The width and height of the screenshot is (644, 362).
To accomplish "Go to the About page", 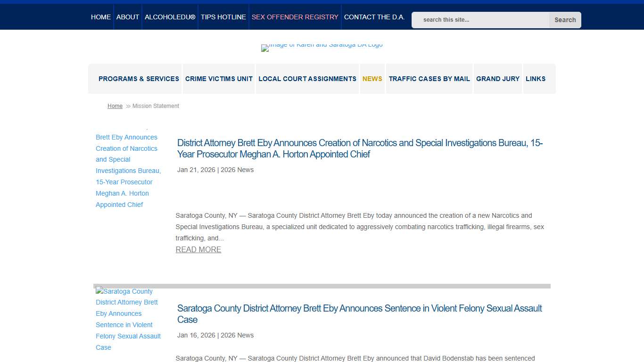I will (128, 17).
